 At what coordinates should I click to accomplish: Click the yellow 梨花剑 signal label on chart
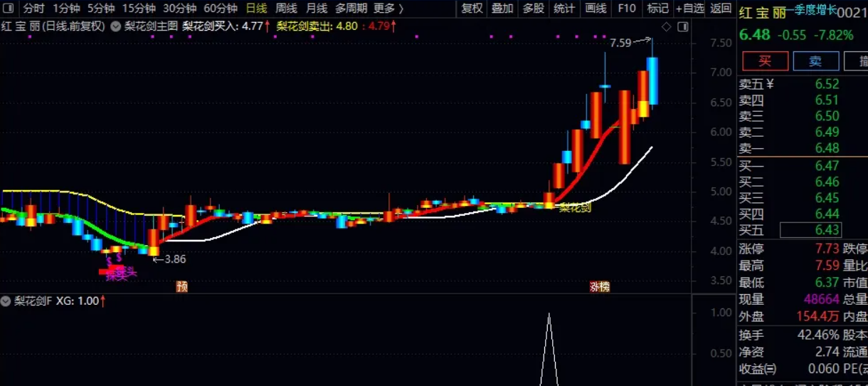click(575, 208)
